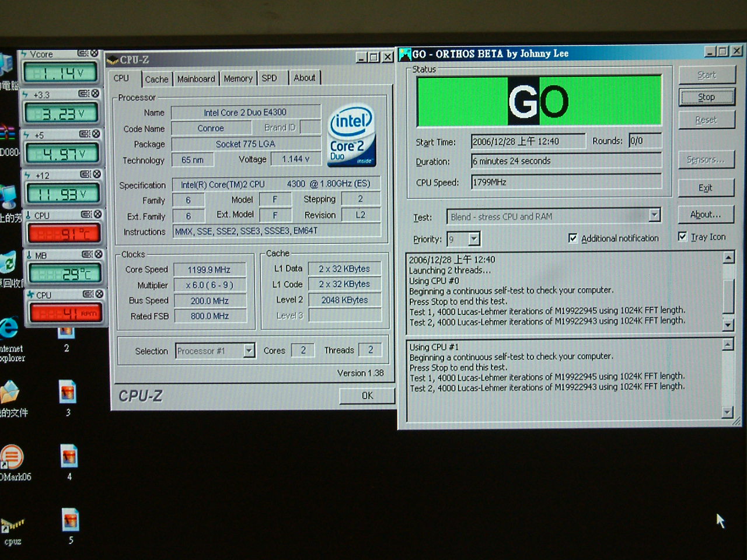Click the Reset button in ORTHOS
This screenshot has width=747, height=560.
tap(706, 120)
